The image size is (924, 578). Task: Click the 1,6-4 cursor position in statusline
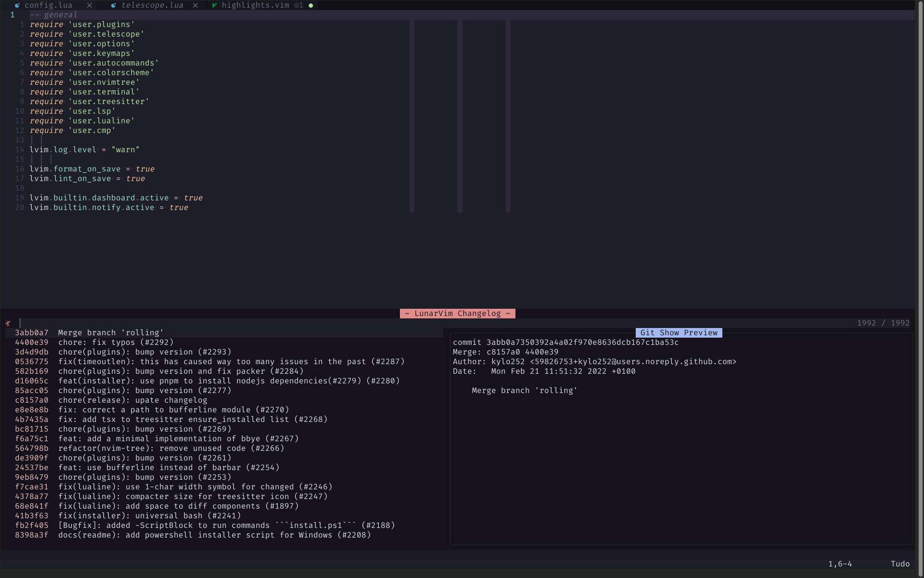pos(840,564)
